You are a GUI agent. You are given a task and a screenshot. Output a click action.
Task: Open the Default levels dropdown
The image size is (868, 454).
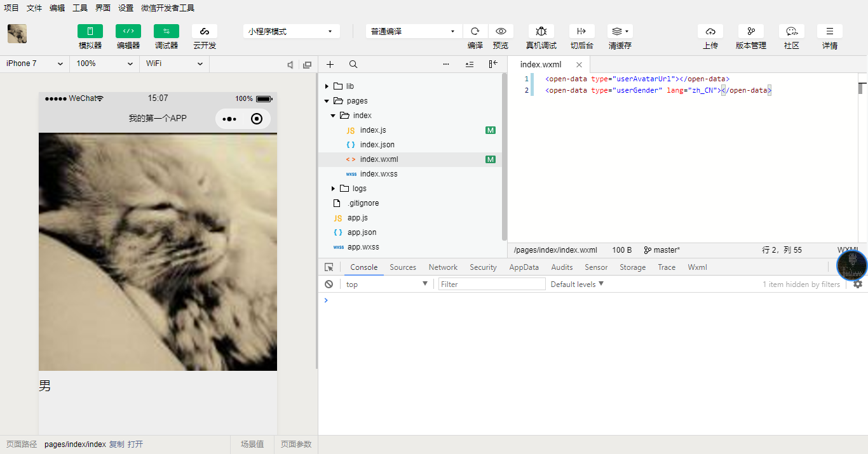coord(577,284)
